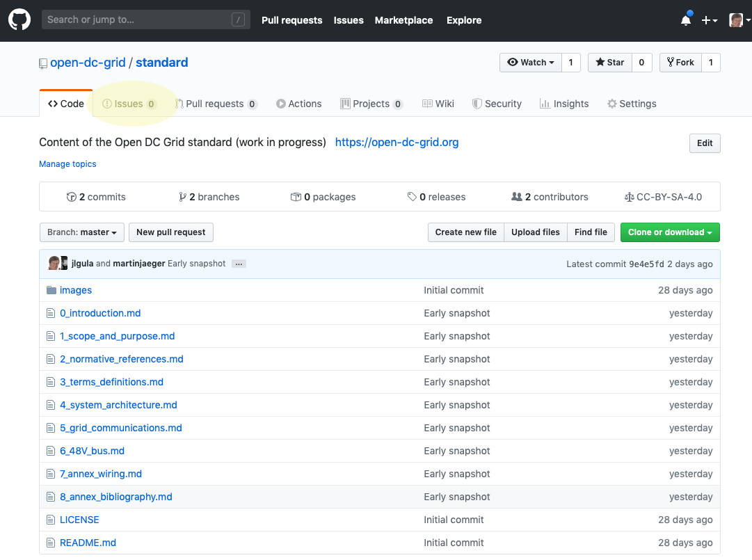Click the repository book icon

43,63
